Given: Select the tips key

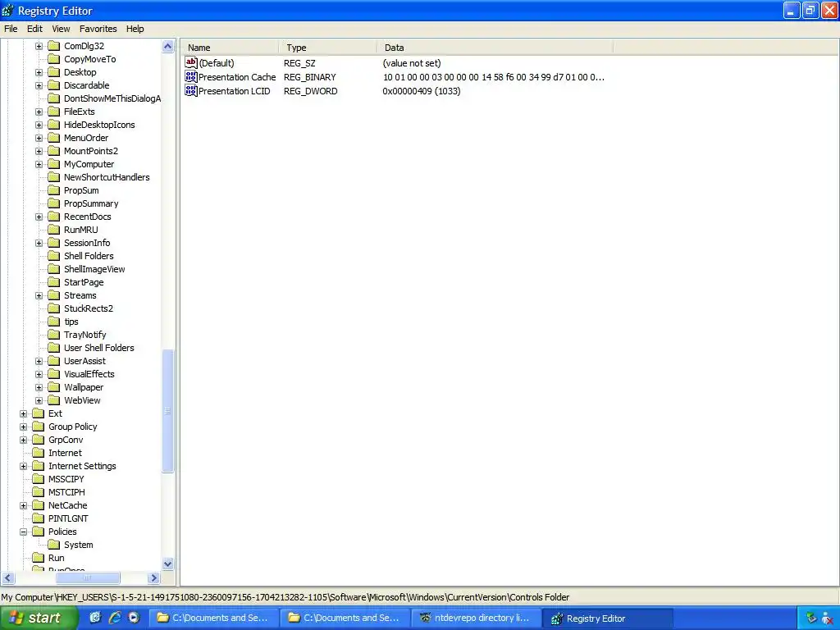Looking at the screenshot, I should (x=71, y=322).
